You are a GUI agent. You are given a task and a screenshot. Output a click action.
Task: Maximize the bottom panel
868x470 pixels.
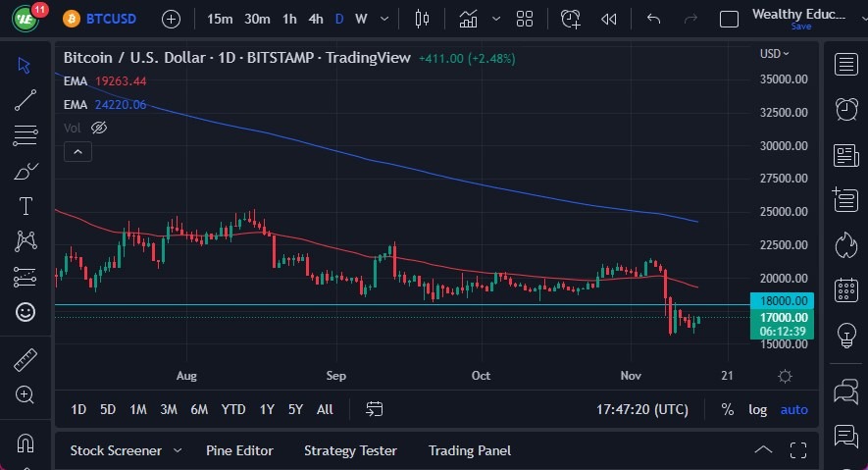click(798, 450)
